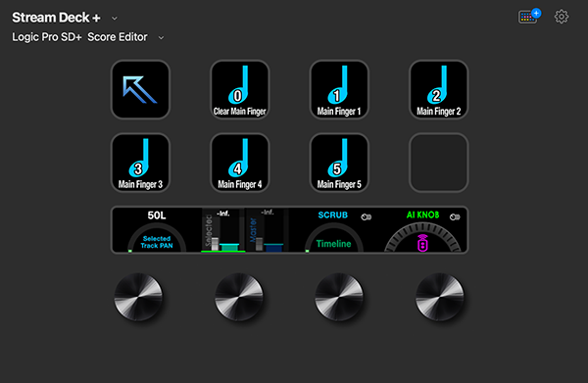Click the AI KNOB dial display
This screenshot has height=383, width=588.
pos(423,230)
